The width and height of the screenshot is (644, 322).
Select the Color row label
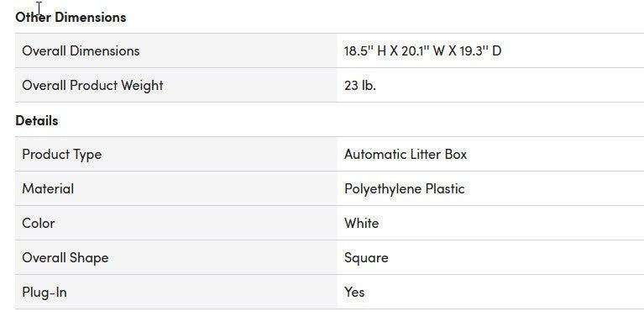pyautogui.click(x=39, y=224)
